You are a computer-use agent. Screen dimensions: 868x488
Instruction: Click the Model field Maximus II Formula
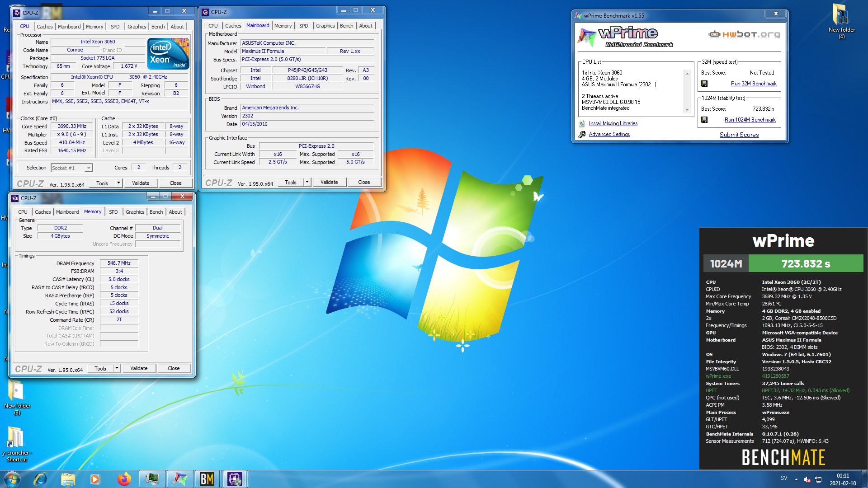coord(283,51)
